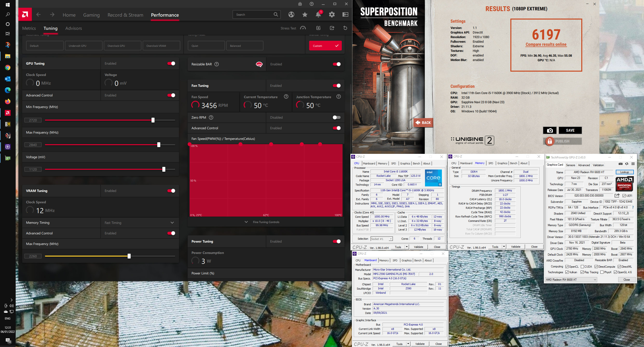Click BACK in Superposition benchmark
The width and height of the screenshot is (644, 347).
[423, 122]
